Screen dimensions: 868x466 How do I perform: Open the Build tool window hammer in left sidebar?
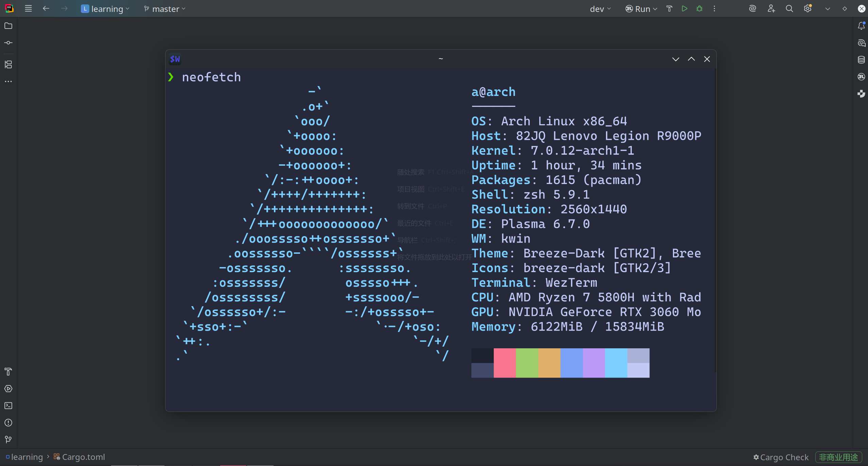tap(8, 371)
